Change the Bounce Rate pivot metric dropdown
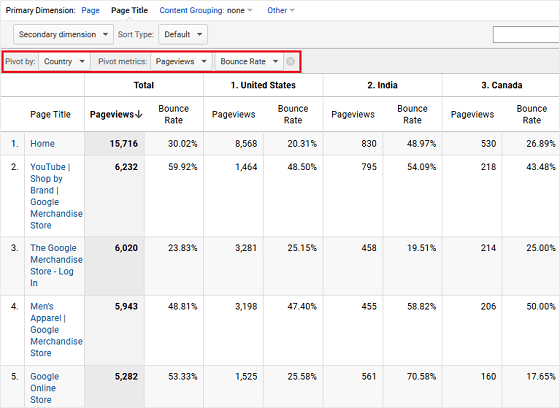Image resolution: width=560 pixels, height=408 pixels. (249, 61)
